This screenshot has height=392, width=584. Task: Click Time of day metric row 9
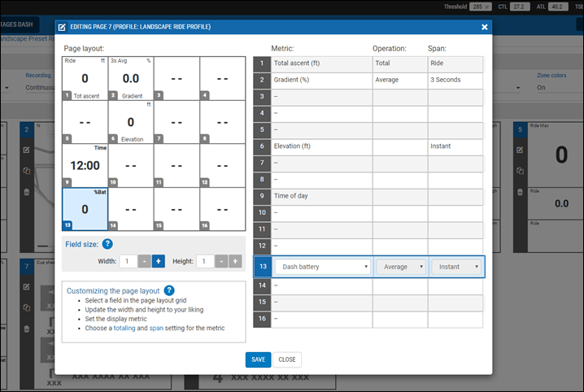(321, 196)
